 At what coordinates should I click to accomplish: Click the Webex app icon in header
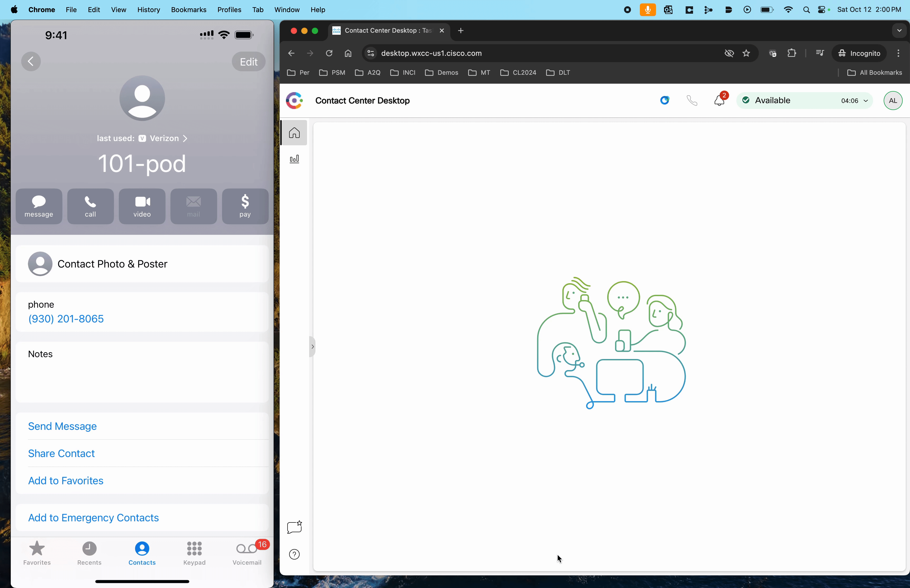(664, 101)
